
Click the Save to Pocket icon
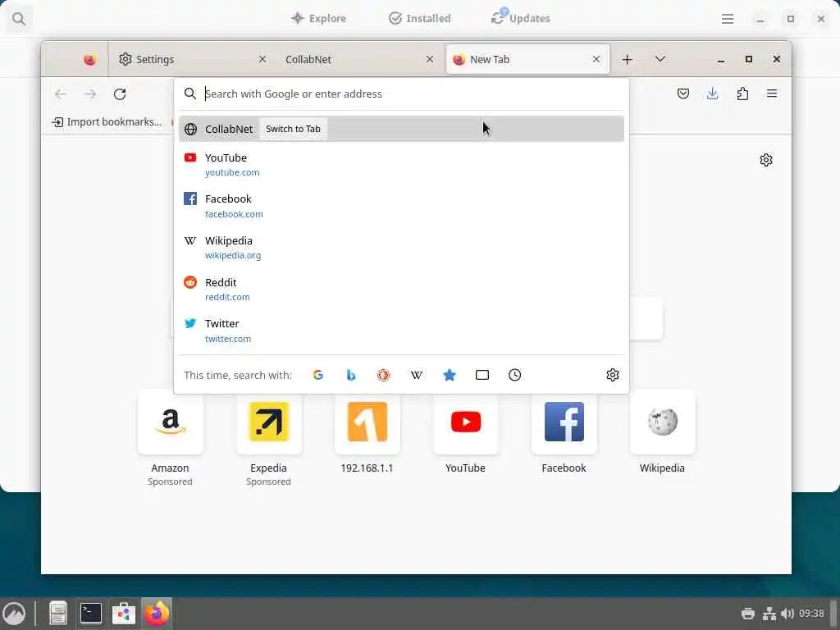(683, 94)
